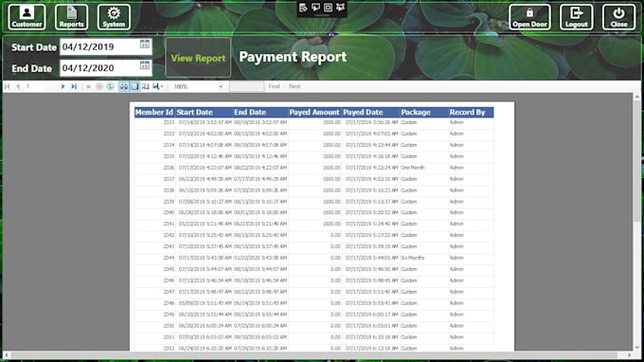Log out using the Logout button

(x=576, y=17)
